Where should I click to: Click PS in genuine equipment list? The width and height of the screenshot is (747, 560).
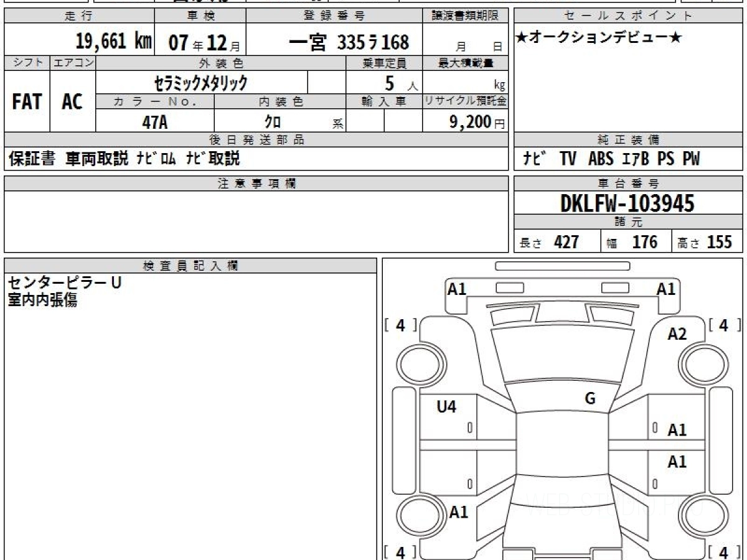(x=665, y=159)
